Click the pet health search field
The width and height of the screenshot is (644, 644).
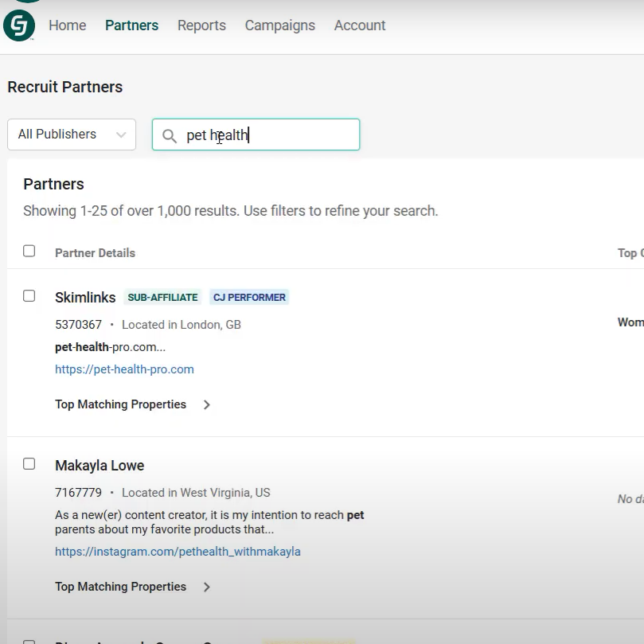click(x=267, y=135)
